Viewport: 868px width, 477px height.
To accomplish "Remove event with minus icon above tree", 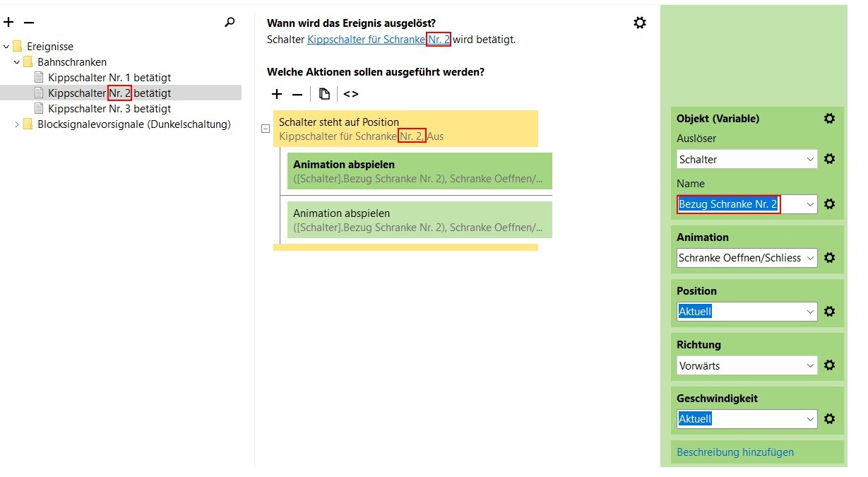I will coord(29,23).
